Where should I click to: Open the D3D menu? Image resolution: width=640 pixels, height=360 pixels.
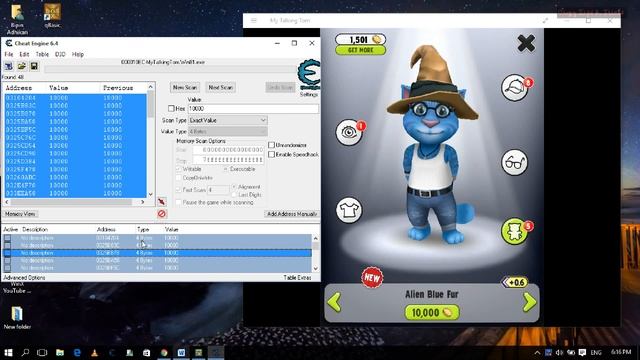(60, 54)
